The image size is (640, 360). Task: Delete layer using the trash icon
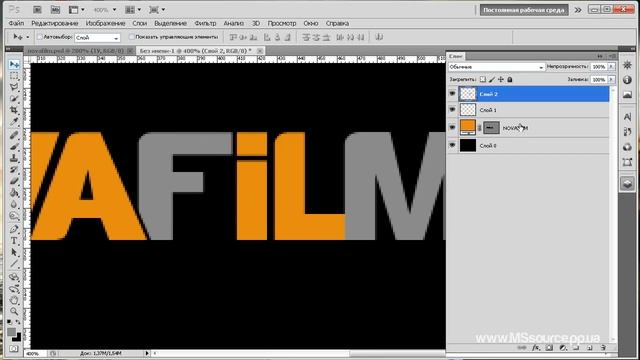click(x=603, y=348)
